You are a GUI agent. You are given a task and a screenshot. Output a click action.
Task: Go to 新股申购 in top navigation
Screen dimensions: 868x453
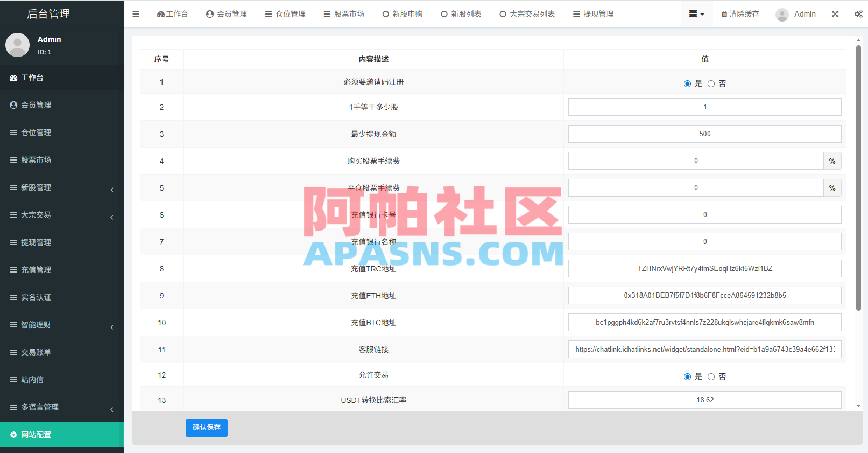tap(403, 14)
